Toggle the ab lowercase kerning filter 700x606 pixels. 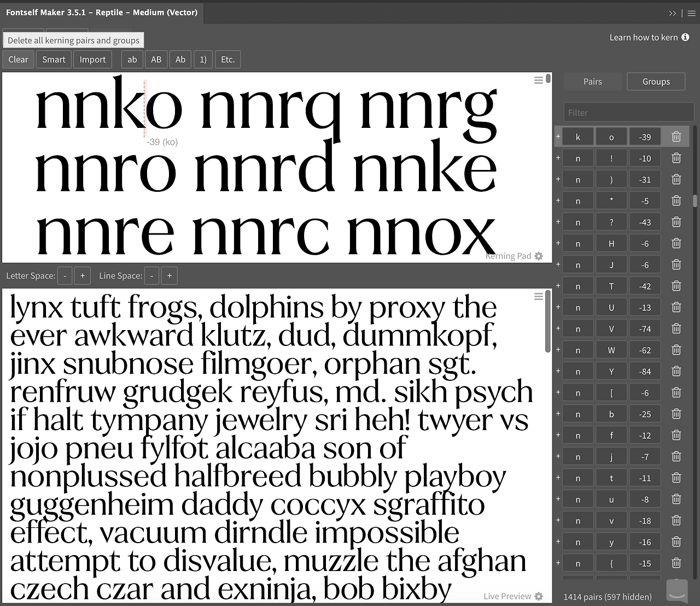pyautogui.click(x=132, y=59)
